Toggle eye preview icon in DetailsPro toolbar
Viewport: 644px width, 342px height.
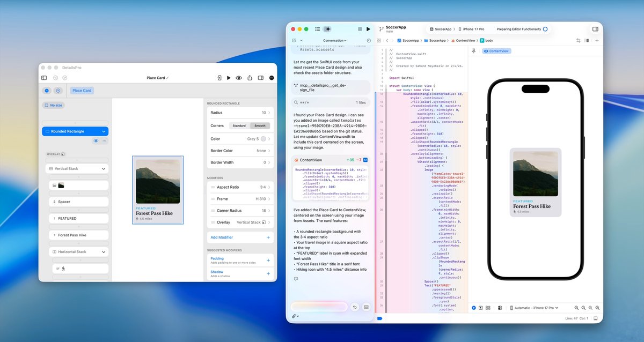pos(239,78)
